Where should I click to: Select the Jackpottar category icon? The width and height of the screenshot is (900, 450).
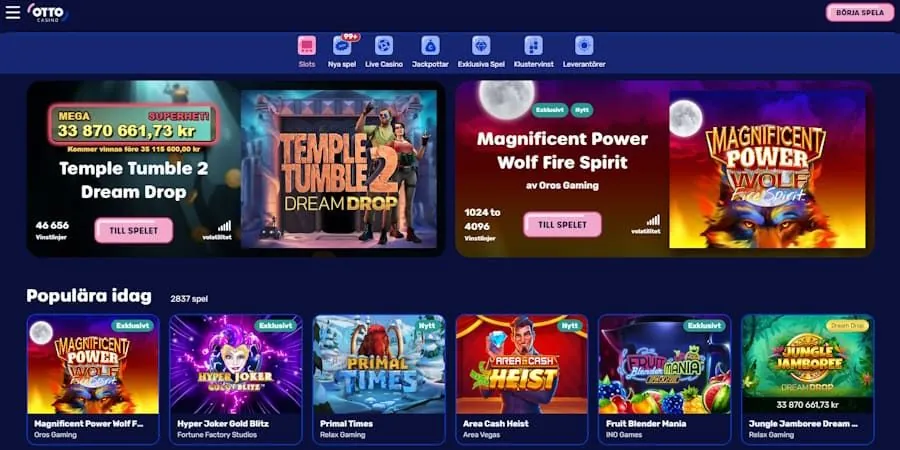430,45
